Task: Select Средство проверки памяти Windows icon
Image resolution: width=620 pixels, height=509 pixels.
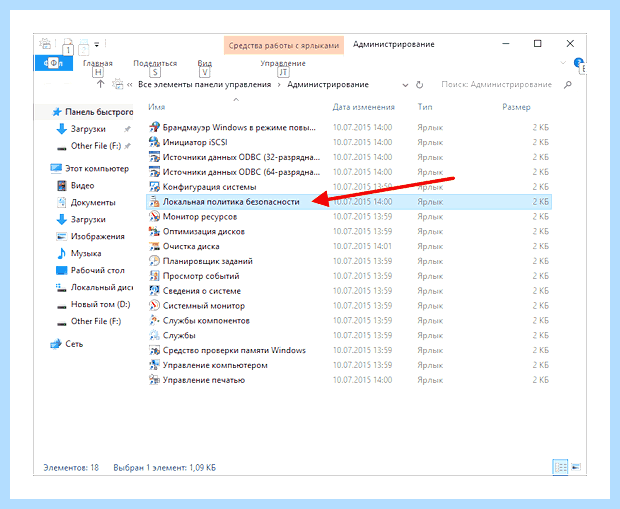Action: (154, 350)
